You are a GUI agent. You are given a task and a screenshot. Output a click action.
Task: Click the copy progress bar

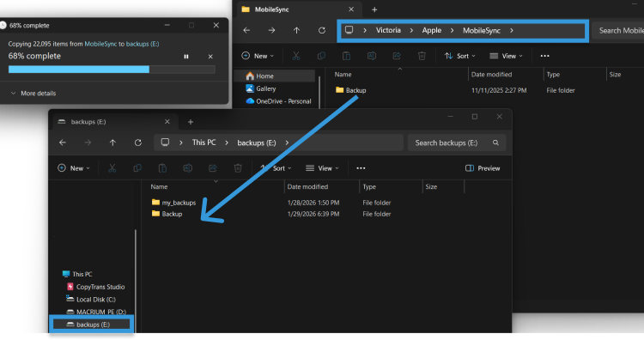coord(112,70)
